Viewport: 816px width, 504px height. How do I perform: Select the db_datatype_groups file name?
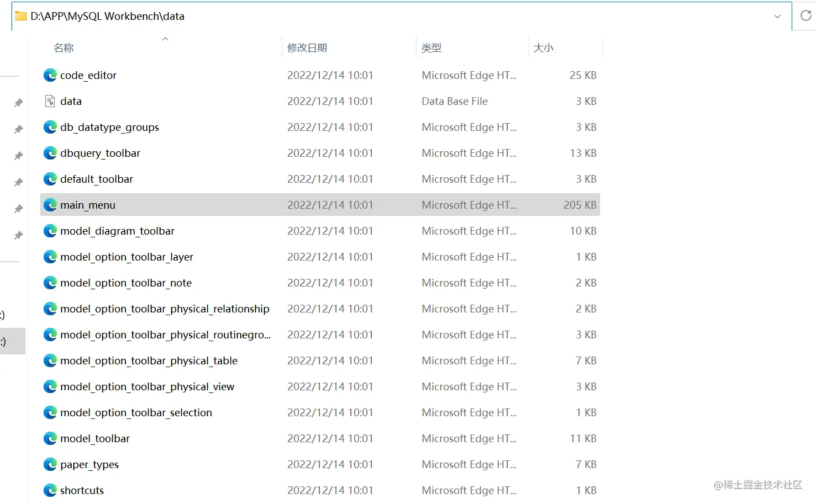(109, 127)
